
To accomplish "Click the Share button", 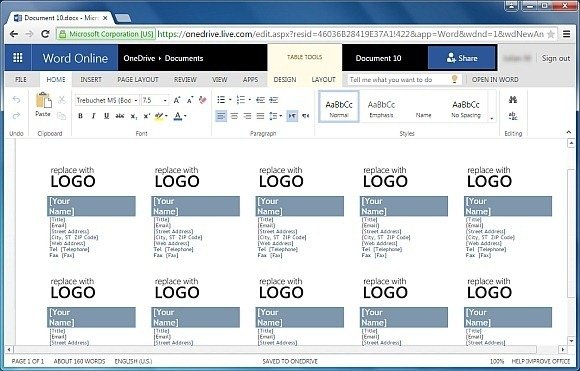I will tap(461, 58).
